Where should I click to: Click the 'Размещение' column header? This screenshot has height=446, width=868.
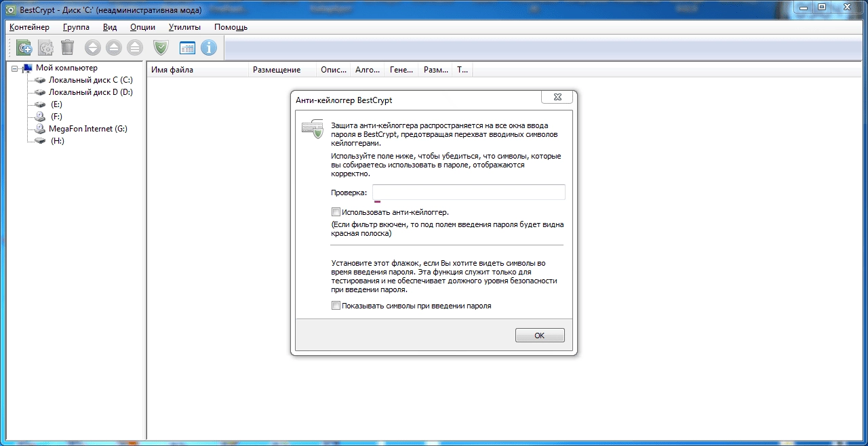(282, 69)
